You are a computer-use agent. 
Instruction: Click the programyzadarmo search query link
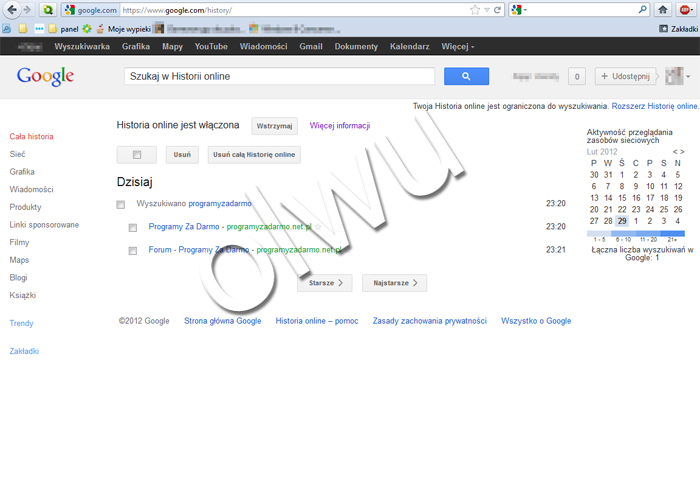pyautogui.click(x=220, y=204)
